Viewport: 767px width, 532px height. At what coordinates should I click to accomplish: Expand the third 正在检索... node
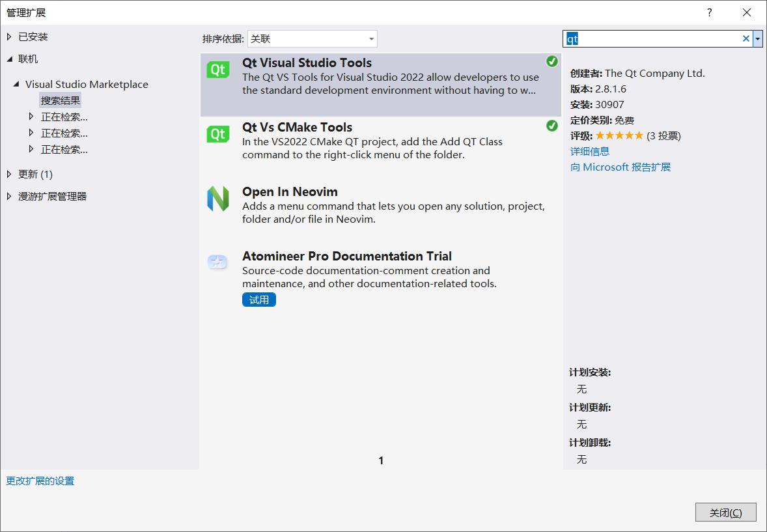click(31, 148)
